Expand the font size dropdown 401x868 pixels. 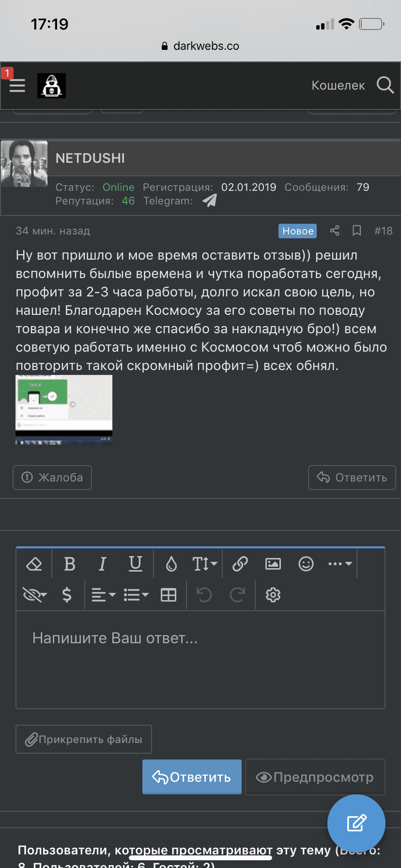point(204,564)
